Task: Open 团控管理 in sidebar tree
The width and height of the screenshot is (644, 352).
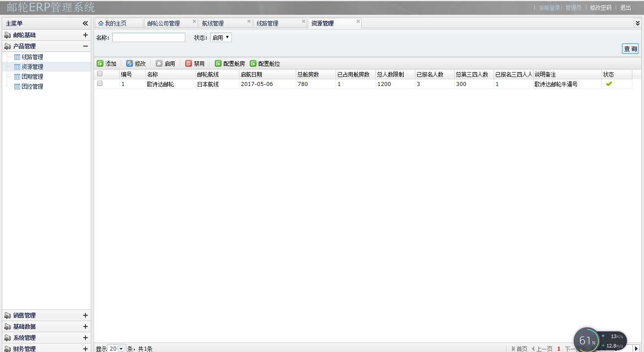Action: tap(32, 86)
